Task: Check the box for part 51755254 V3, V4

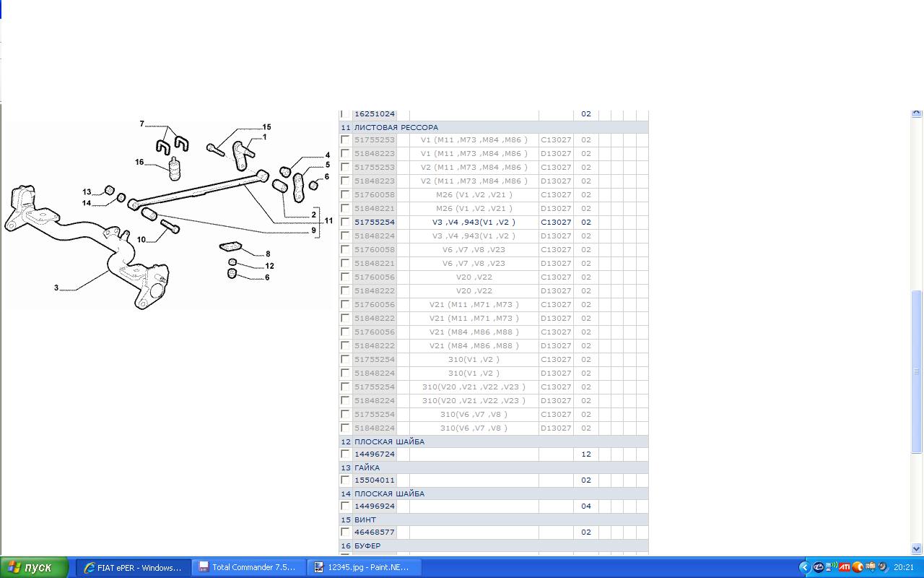Action: click(346, 223)
